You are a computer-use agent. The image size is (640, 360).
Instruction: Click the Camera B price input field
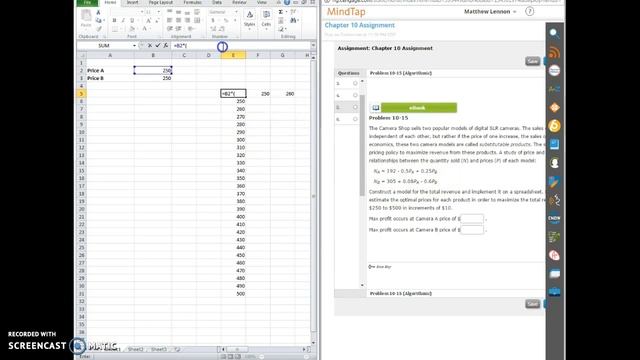(x=472, y=230)
